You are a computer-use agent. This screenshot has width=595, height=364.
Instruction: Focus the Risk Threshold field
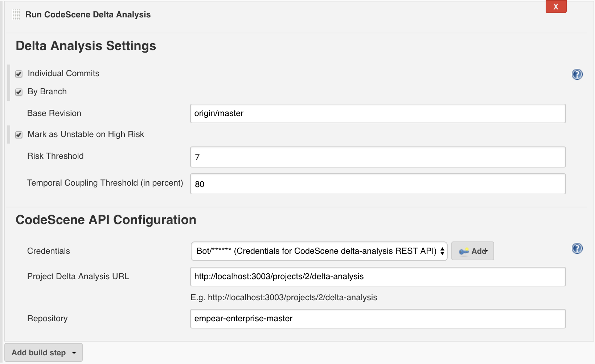[x=377, y=157]
